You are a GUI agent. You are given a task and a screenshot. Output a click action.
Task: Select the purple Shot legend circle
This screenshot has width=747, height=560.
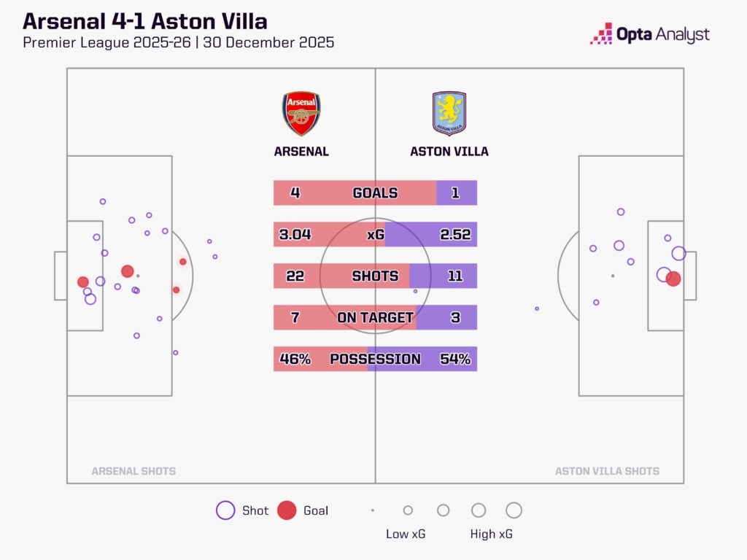pos(225,510)
